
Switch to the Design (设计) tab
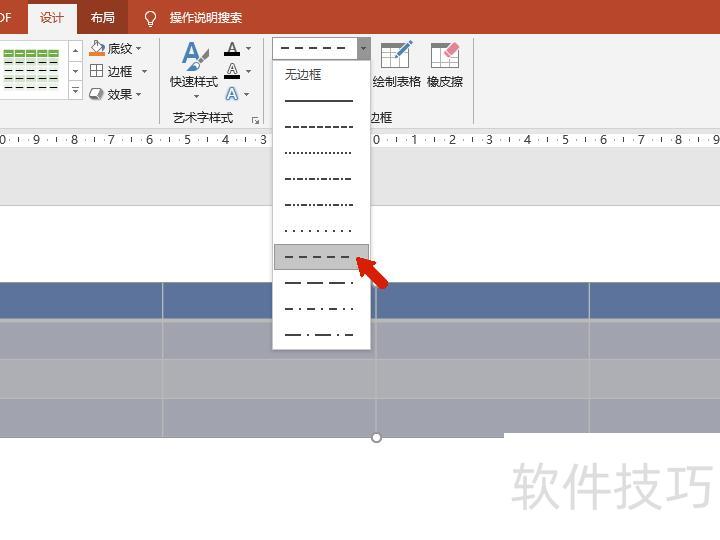coord(51,17)
